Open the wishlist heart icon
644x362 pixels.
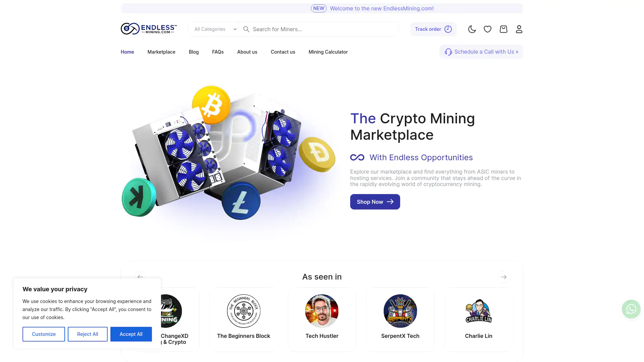point(488,29)
